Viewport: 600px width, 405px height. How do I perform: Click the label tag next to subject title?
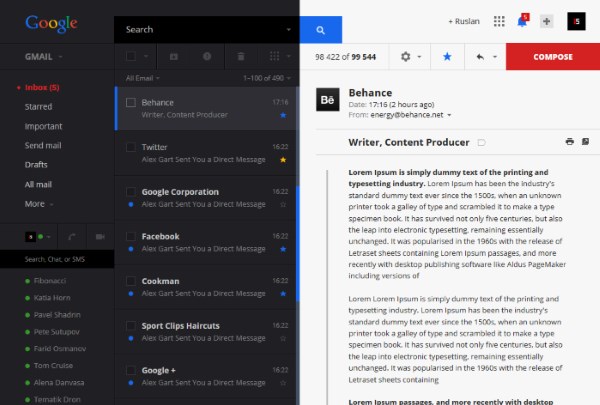481,143
